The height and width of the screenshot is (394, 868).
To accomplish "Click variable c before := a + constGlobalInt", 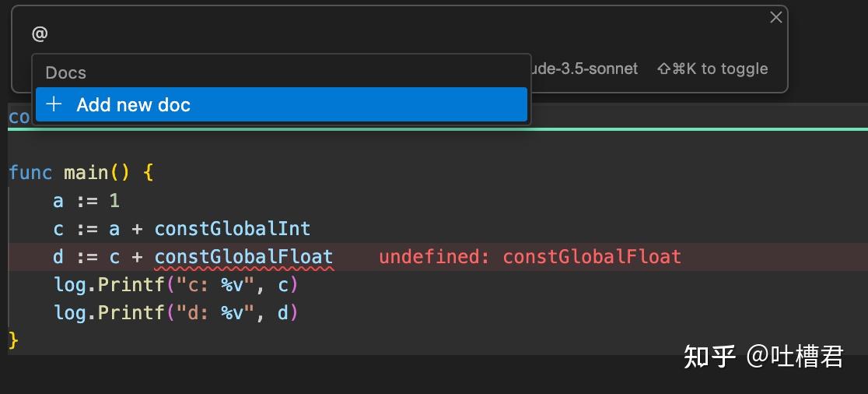I will tap(58, 228).
